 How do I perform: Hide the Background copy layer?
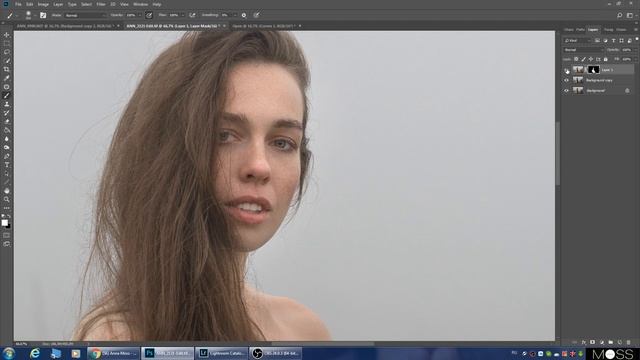[566, 80]
